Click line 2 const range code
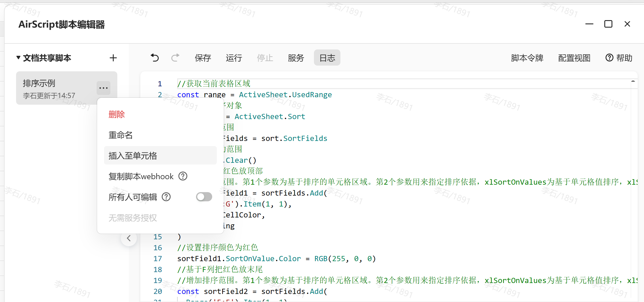This screenshot has width=644, height=302. click(x=254, y=95)
